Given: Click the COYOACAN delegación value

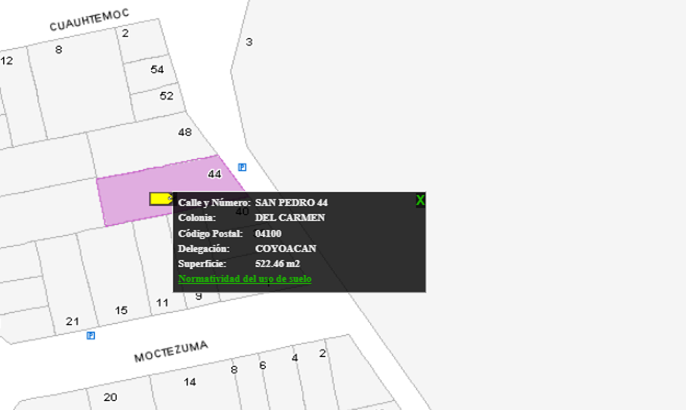Looking at the screenshot, I should [285, 249].
